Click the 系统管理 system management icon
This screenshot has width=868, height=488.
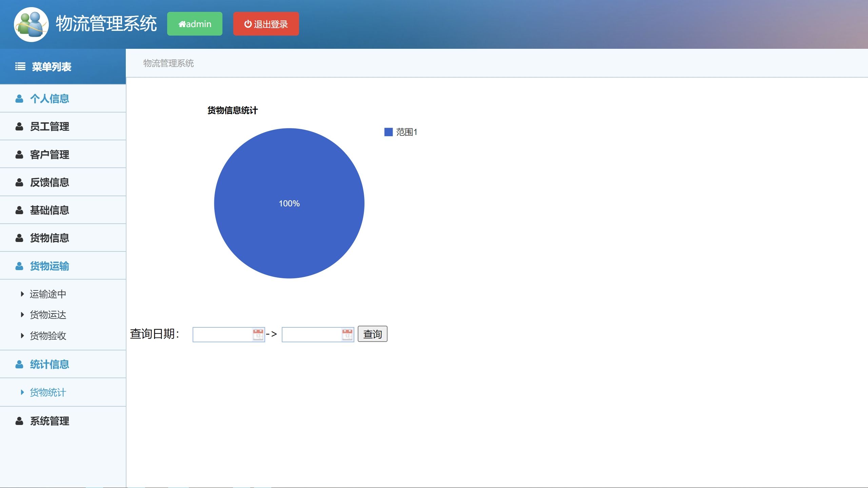click(x=20, y=421)
